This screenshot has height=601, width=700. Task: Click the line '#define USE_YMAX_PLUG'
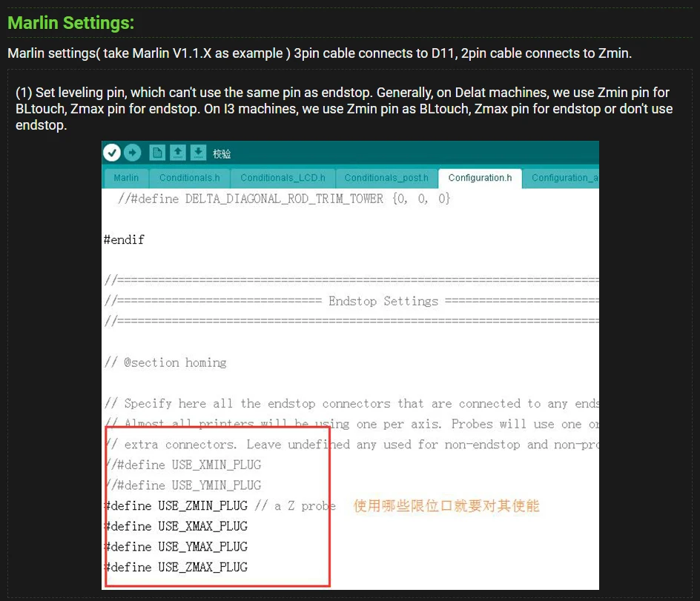(x=176, y=547)
